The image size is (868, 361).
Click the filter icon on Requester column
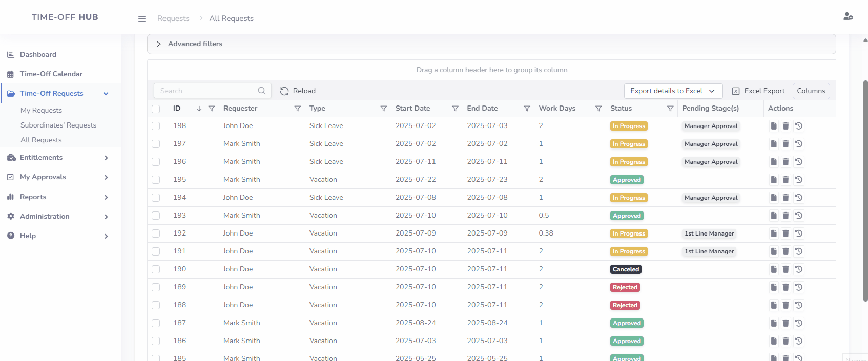coord(297,109)
